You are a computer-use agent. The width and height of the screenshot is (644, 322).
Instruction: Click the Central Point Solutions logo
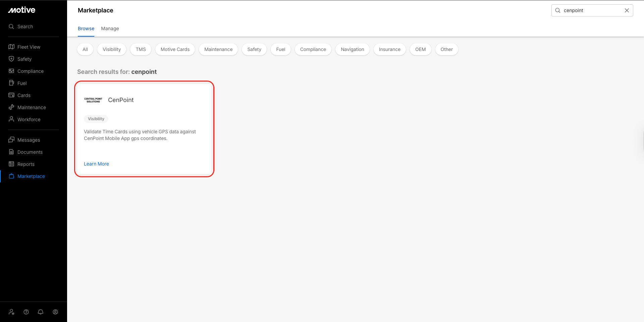click(93, 100)
